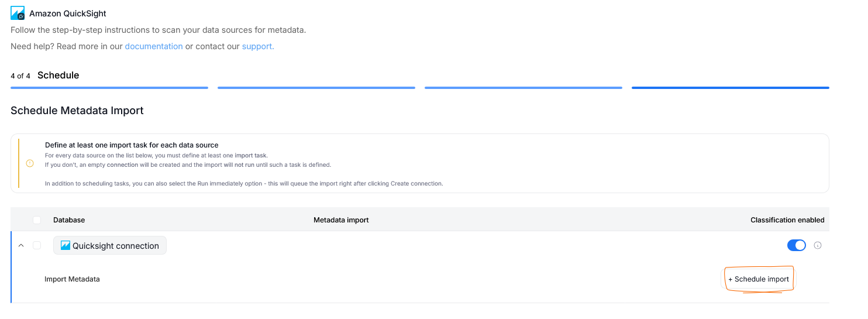Check the Quicksight connection row checkbox
Image resolution: width=868 pixels, height=319 pixels.
[37, 245]
